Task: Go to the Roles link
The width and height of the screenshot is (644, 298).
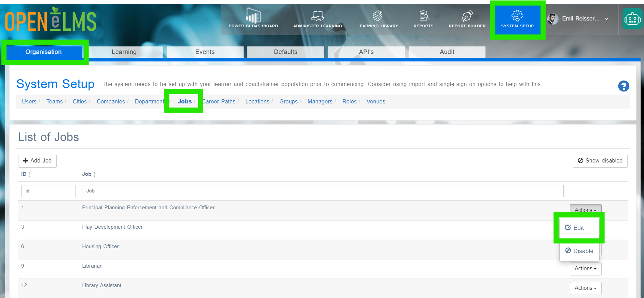Action: 350,101
